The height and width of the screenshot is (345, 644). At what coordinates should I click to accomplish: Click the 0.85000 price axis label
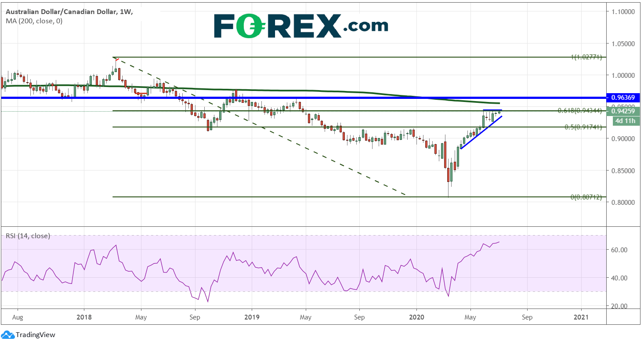[x=622, y=171]
